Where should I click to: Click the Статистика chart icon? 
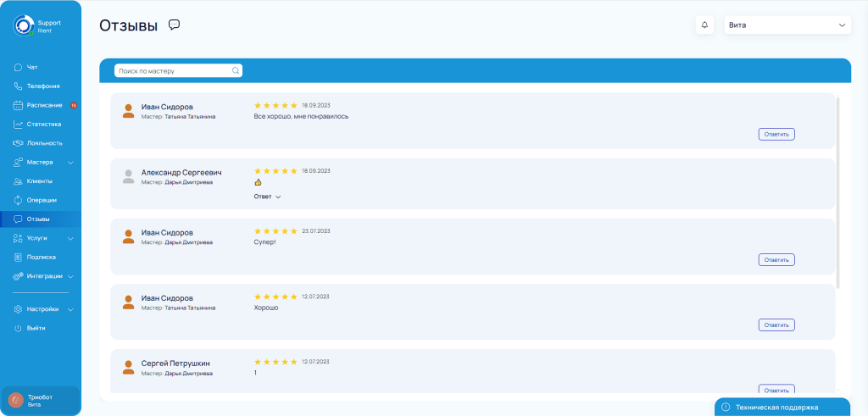(x=18, y=125)
